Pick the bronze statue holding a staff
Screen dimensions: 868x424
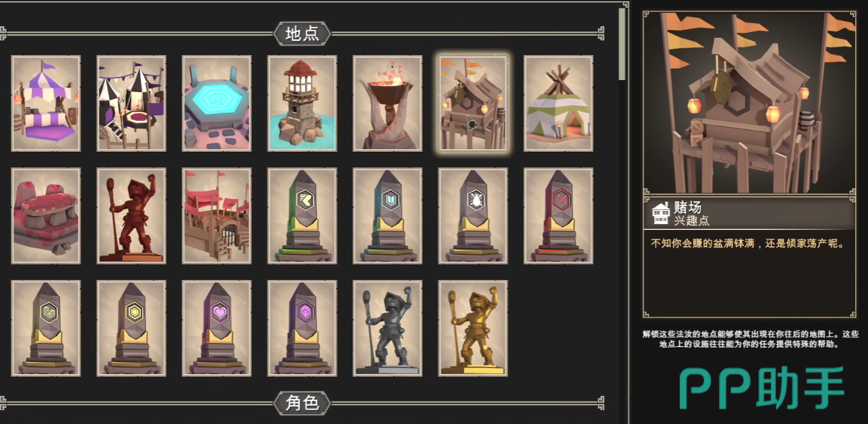tap(131, 216)
